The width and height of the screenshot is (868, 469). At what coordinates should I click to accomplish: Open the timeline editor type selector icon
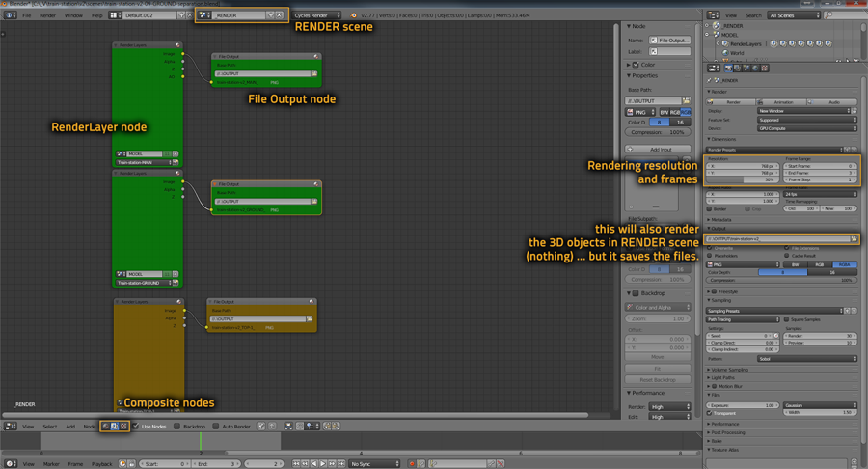point(10,464)
